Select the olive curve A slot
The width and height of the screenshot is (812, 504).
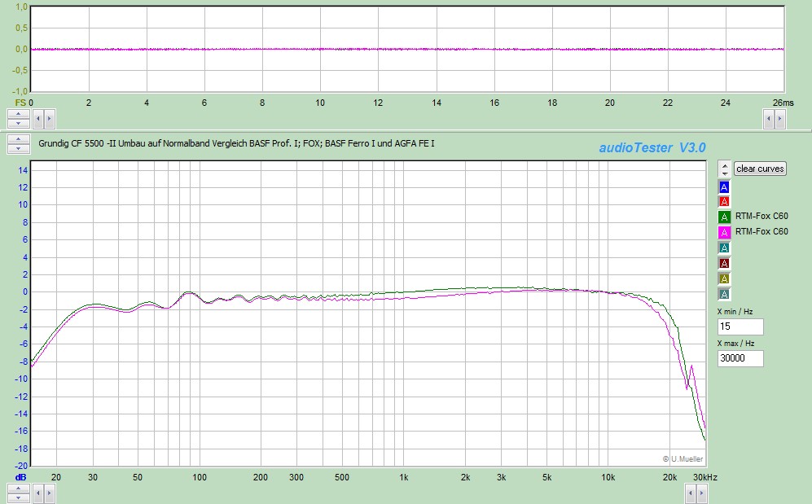(725, 278)
